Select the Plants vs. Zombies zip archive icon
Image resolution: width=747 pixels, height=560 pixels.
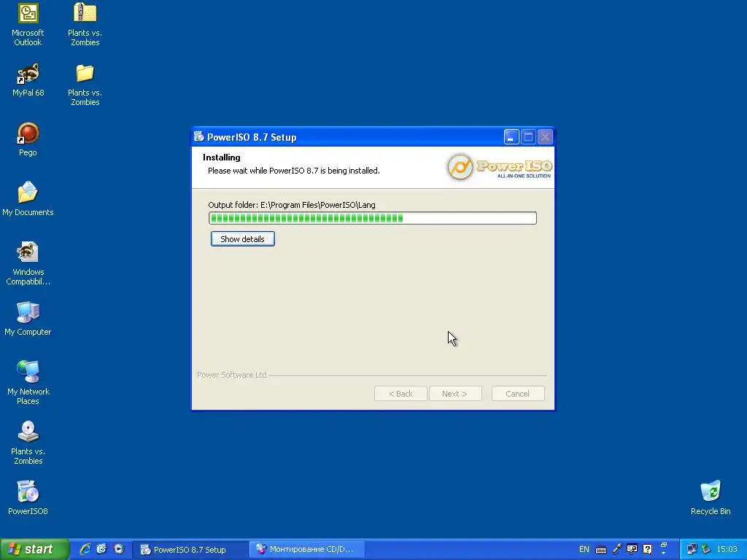coord(85,25)
